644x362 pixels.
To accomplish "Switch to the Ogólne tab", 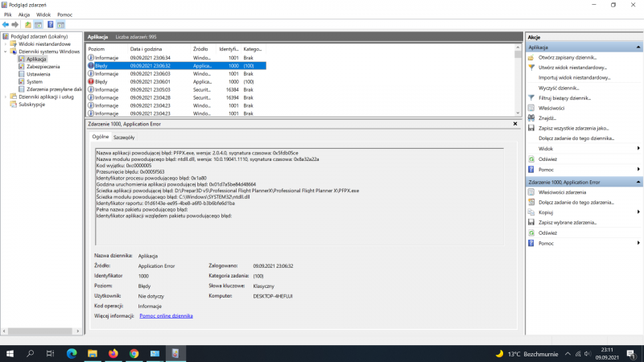I will tap(100, 137).
